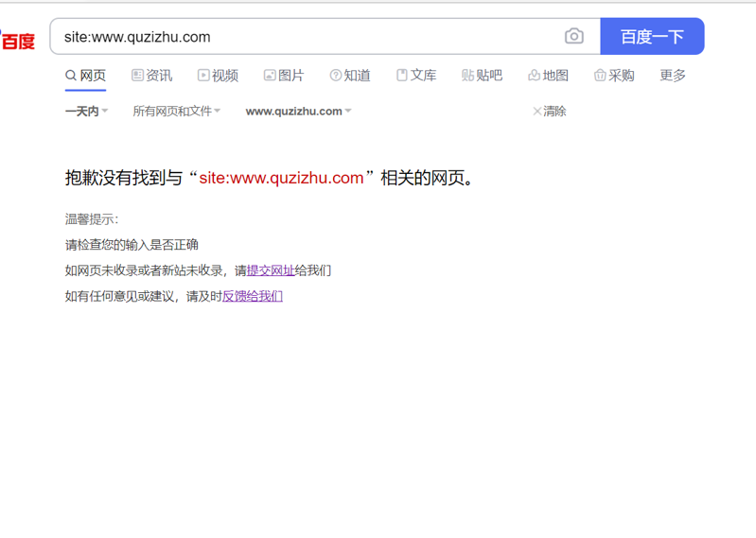Click the camera image search icon
The width and height of the screenshot is (756, 538).
(x=573, y=37)
